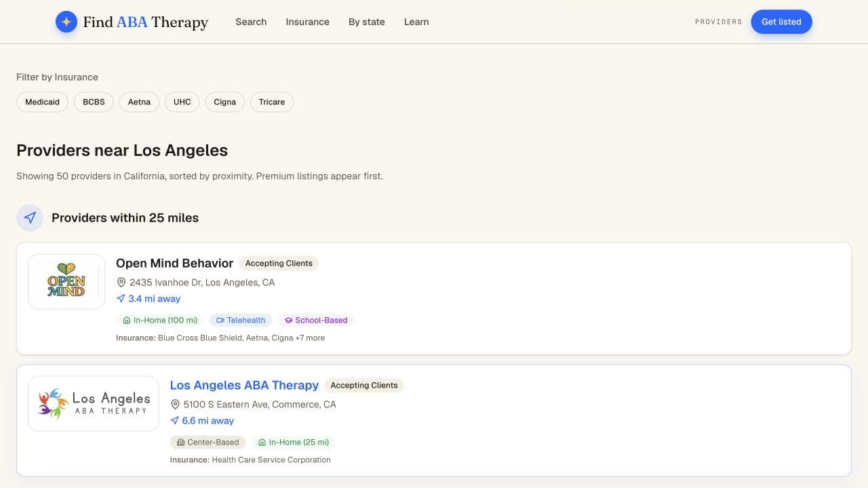Open the Search menu item
Screen dimensions: 868x488
pos(251,22)
